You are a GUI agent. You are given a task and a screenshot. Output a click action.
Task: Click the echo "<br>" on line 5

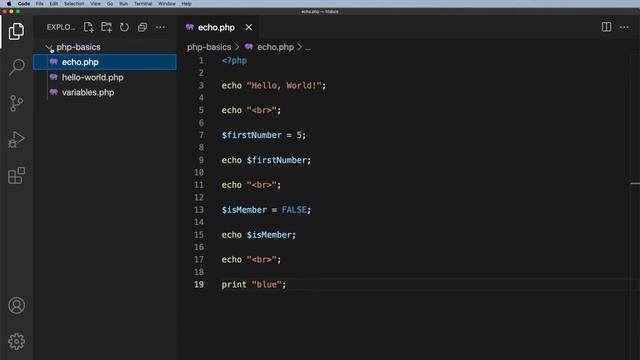(x=251, y=110)
